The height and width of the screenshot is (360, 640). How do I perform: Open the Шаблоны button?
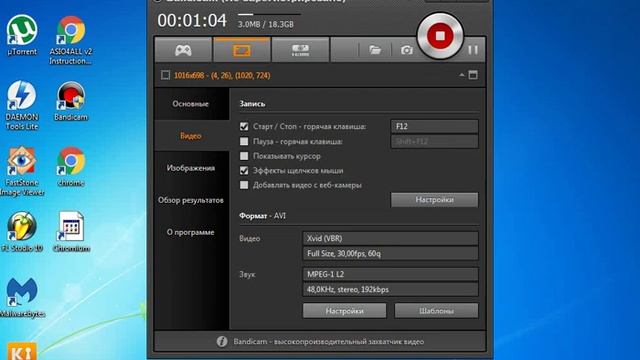436,311
